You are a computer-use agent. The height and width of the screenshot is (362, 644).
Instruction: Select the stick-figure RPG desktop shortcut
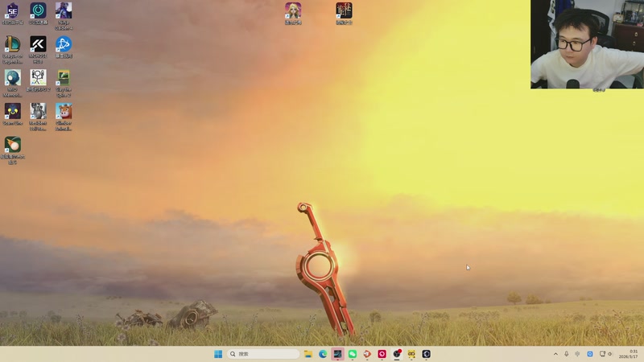coord(38,80)
